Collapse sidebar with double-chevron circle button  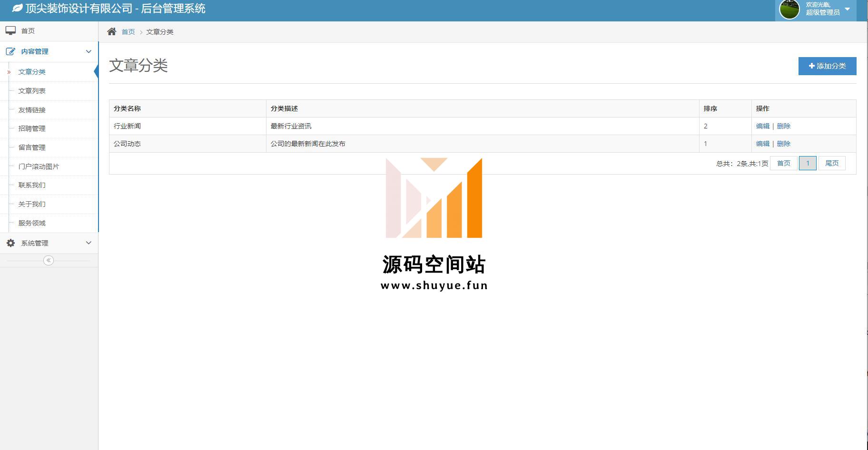pyautogui.click(x=49, y=260)
